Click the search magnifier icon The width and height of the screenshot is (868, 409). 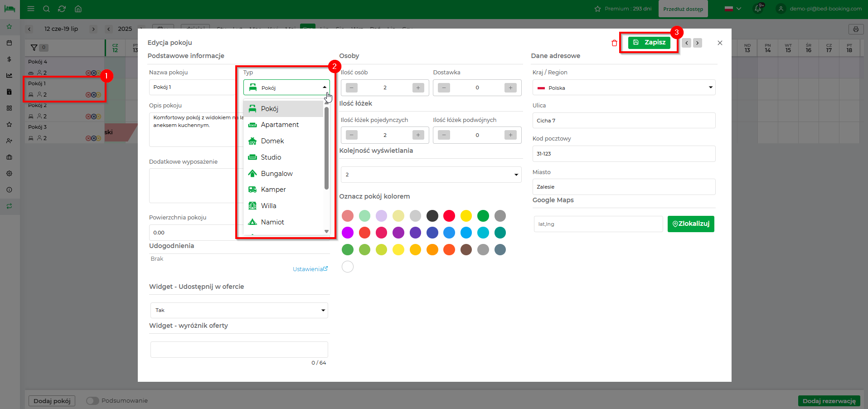[x=46, y=9]
